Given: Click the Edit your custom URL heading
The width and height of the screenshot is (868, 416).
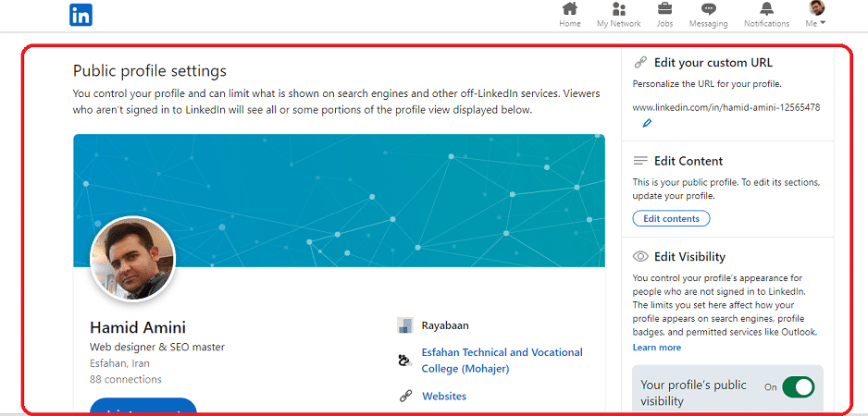Looking at the screenshot, I should coord(713,63).
